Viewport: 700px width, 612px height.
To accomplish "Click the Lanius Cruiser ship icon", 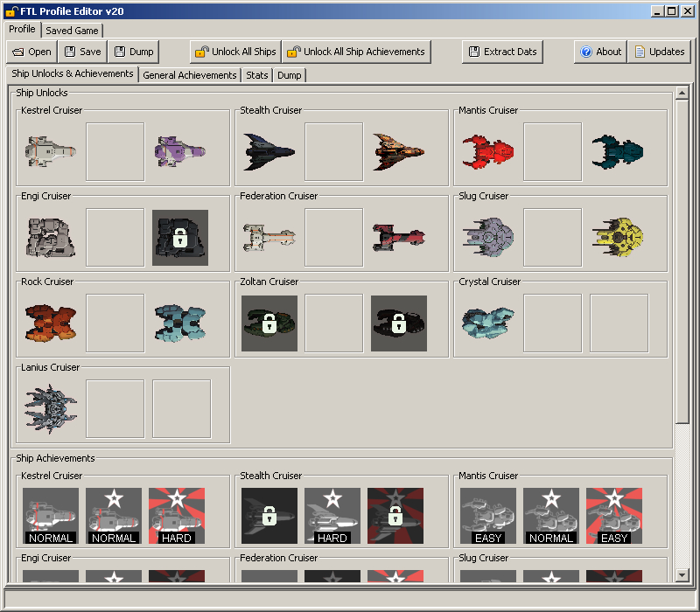I will point(51,409).
